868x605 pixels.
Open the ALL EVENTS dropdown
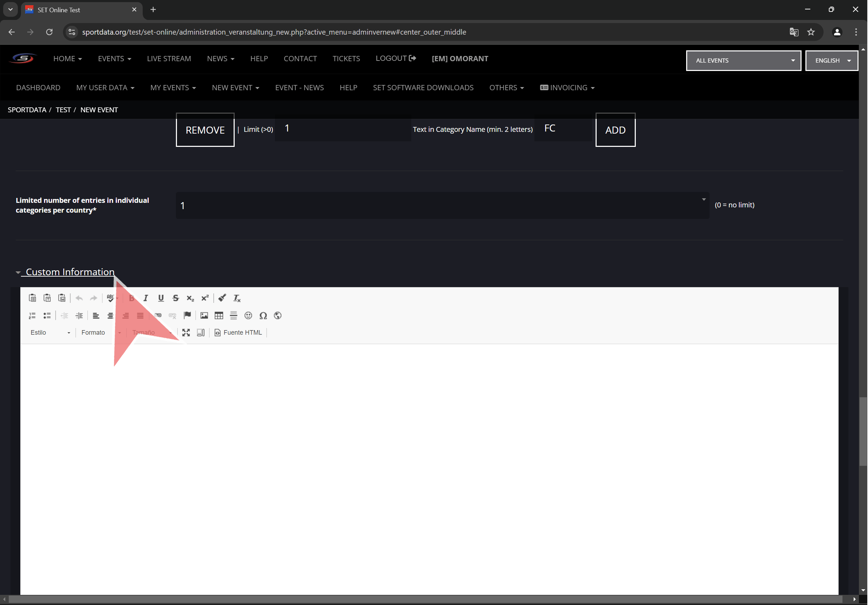[x=743, y=60]
